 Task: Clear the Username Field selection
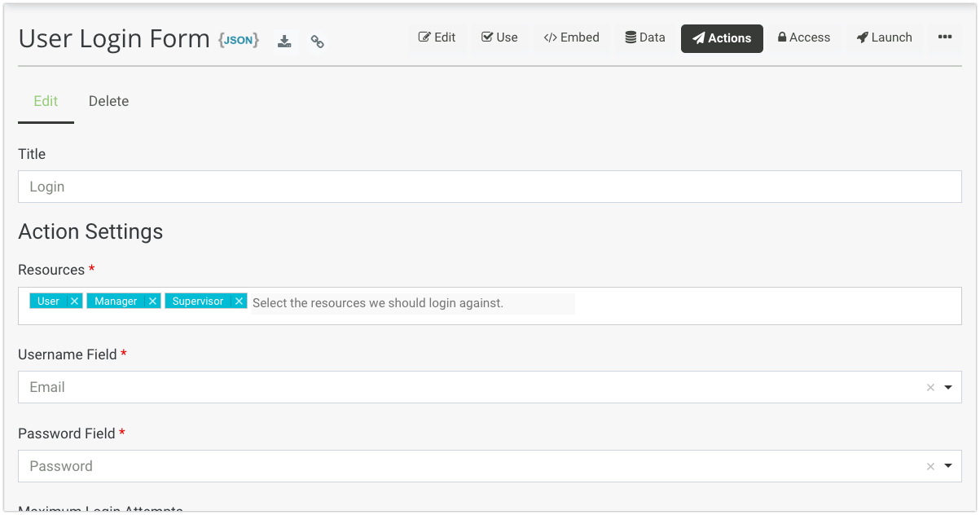click(x=930, y=388)
